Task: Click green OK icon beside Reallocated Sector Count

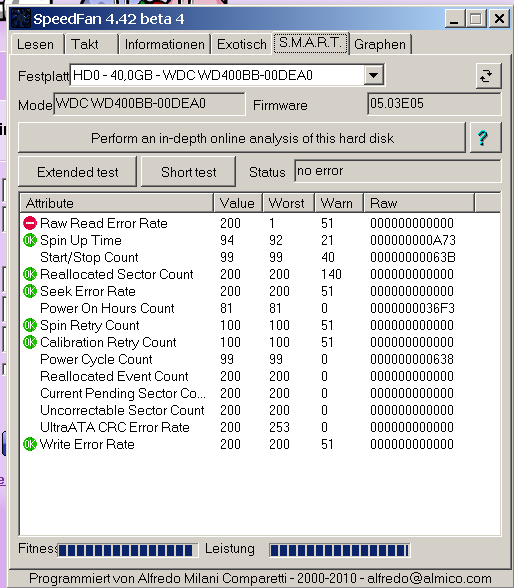Action: [x=30, y=274]
